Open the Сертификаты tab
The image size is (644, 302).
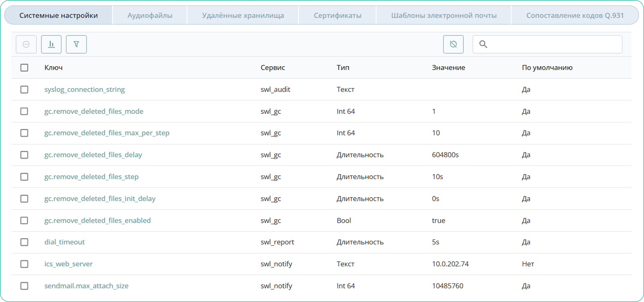pos(337,16)
